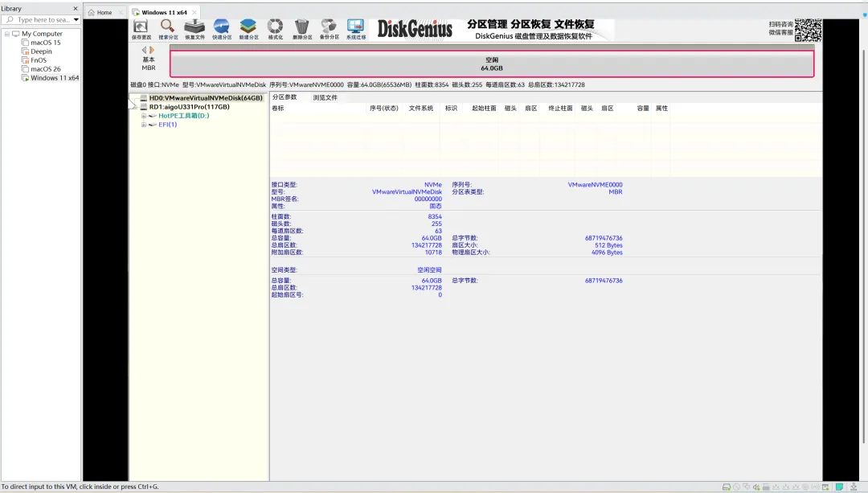
Task: Go to next disk with orange right arrow
Action: [x=152, y=50]
